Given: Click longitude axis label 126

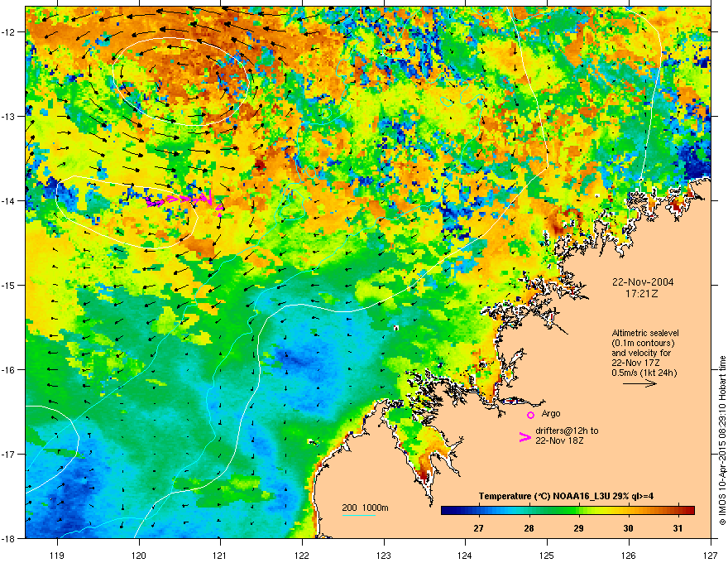Looking at the screenshot, I should coord(629,555).
